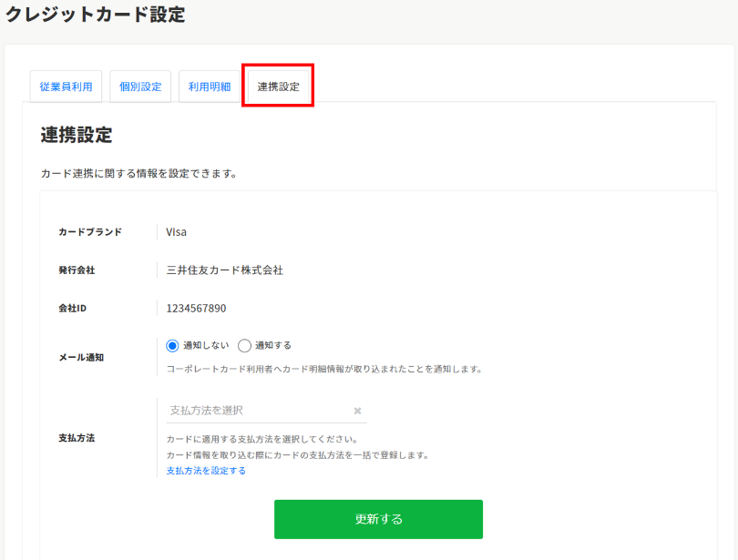Open the 個別設定 tab
This screenshot has height=560, width=738.
click(x=140, y=87)
